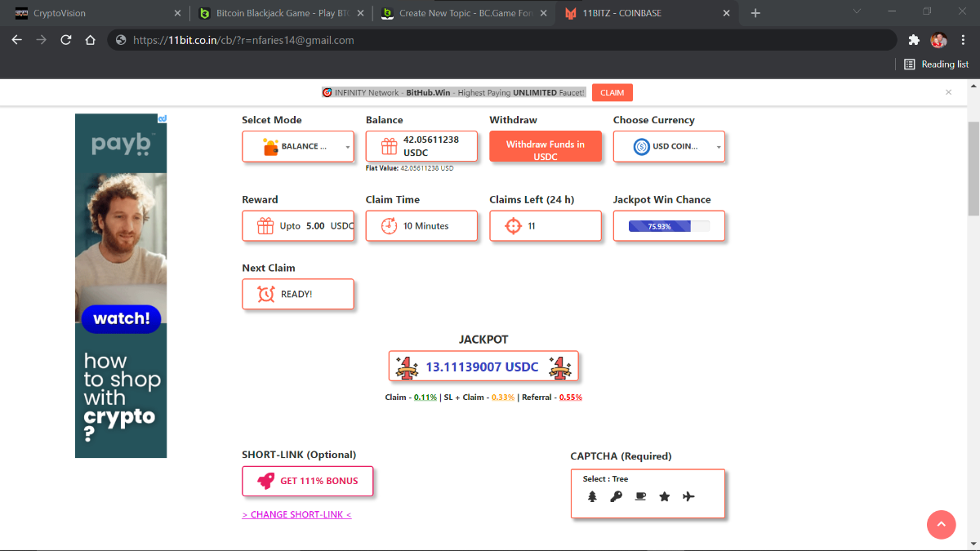The image size is (980, 551).
Task: Follow the CHANGE SHORT-LINK link
Action: coord(296,515)
